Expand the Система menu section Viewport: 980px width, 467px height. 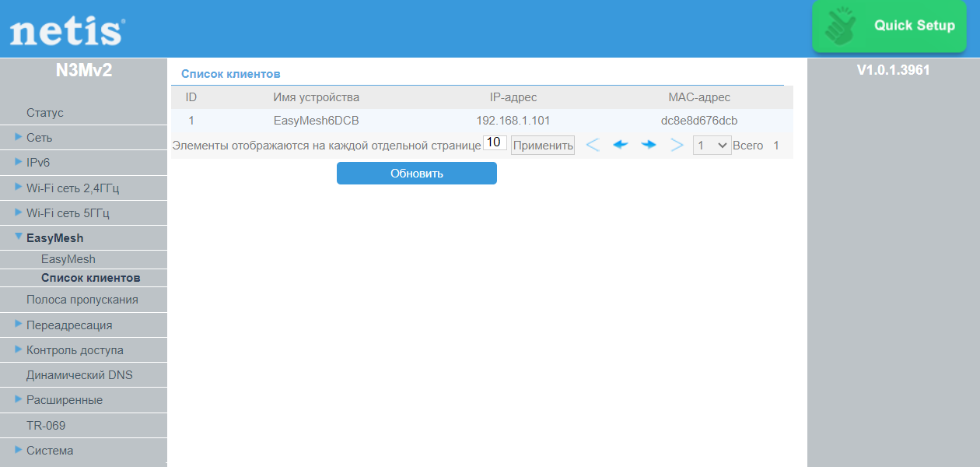50,450
